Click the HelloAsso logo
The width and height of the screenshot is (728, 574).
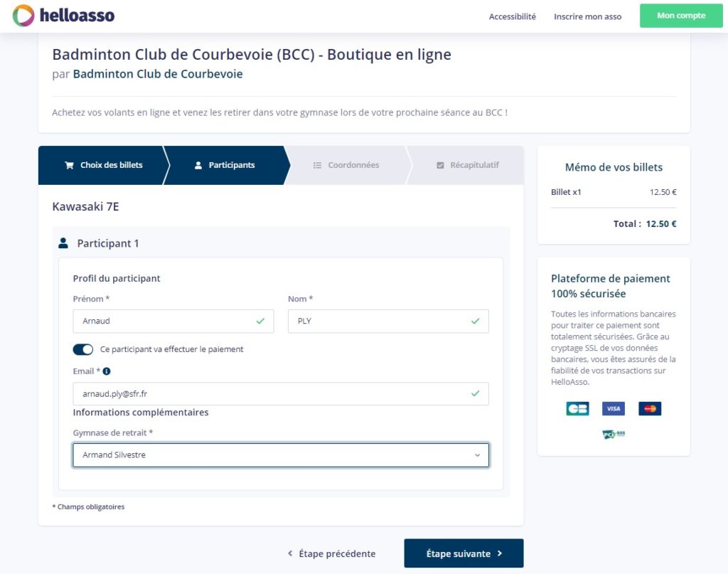point(63,16)
